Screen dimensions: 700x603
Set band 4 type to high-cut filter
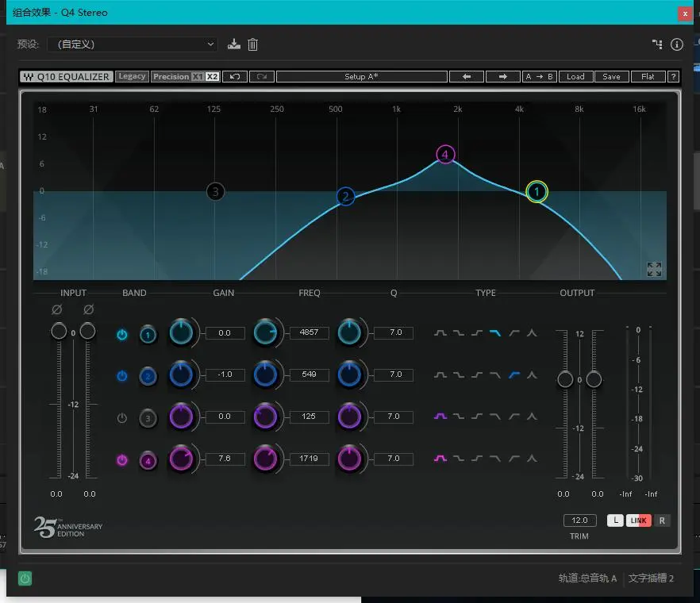pos(495,459)
